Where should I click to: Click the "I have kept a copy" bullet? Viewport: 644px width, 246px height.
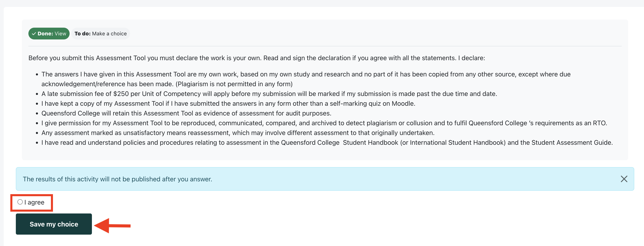[228, 103]
